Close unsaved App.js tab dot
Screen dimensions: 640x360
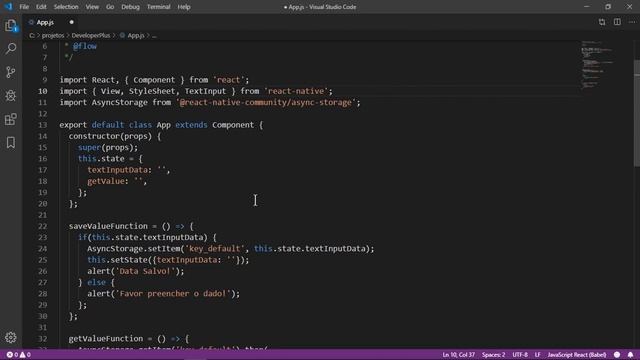71,22
